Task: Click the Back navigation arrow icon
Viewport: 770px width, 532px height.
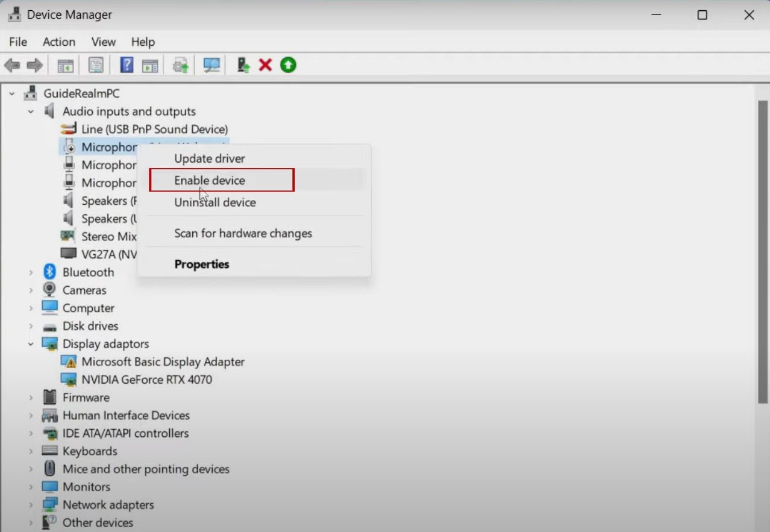Action: pos(11,64)
